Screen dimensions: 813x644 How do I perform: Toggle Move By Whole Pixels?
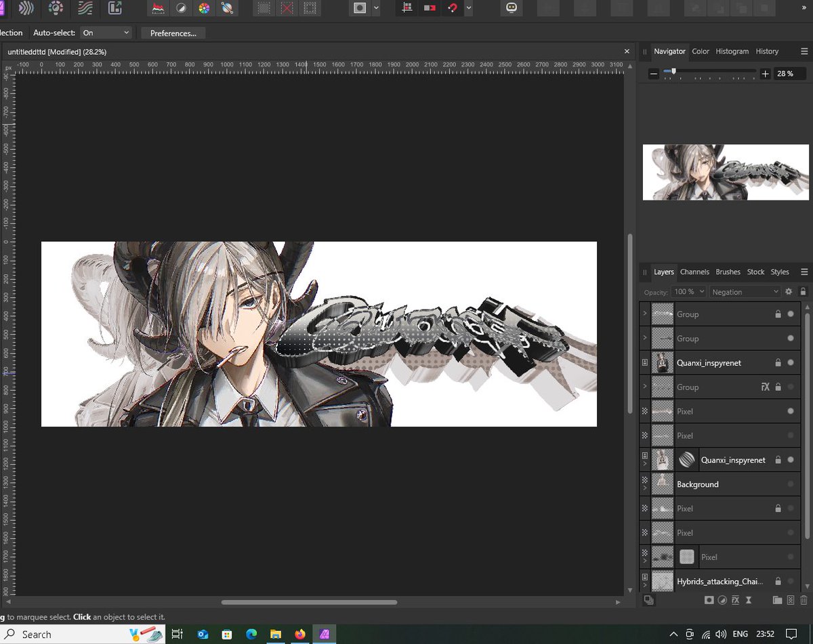coord(430,8)
